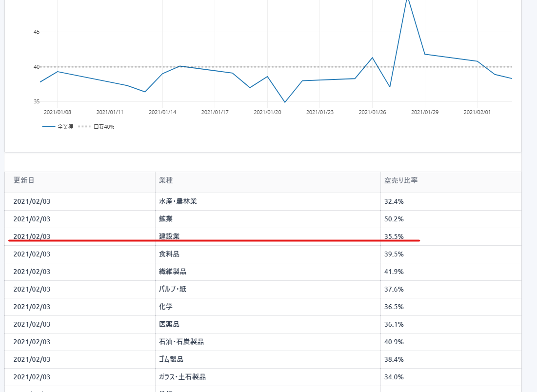Screen dimensions: 537x392
Task: Select the 化学 industry cell
Action: [x=166, y=307]
